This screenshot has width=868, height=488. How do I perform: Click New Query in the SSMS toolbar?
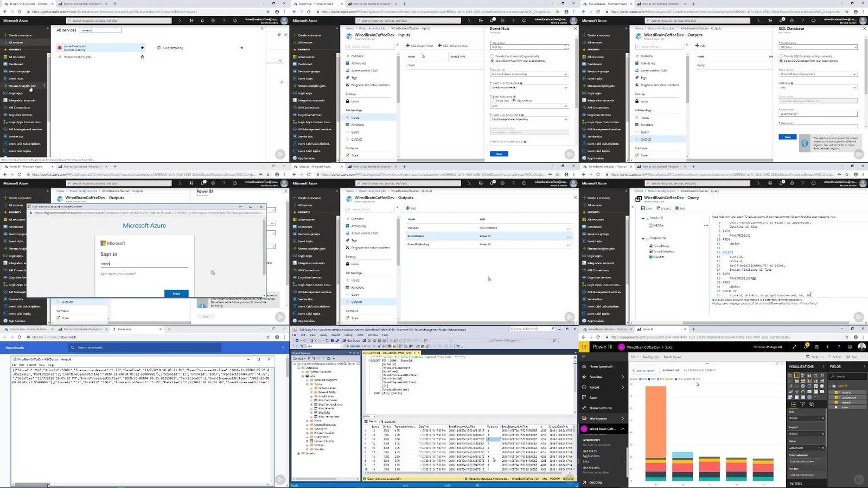click(352, 340)
